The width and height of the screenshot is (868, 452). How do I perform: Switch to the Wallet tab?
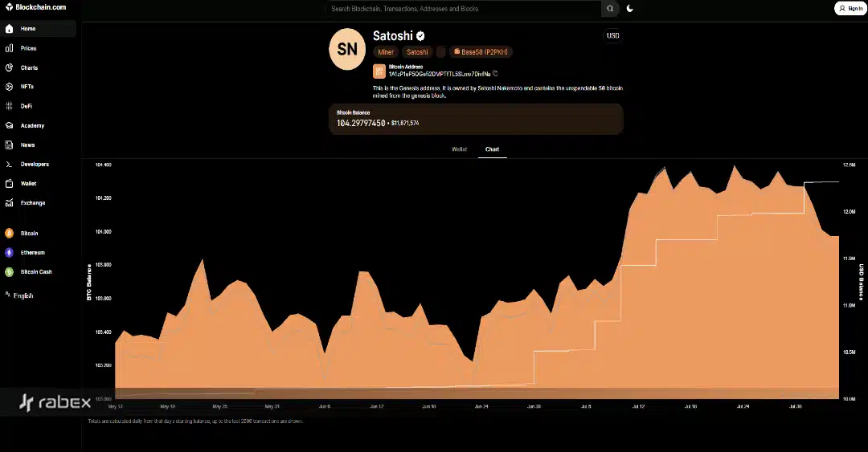460,149
